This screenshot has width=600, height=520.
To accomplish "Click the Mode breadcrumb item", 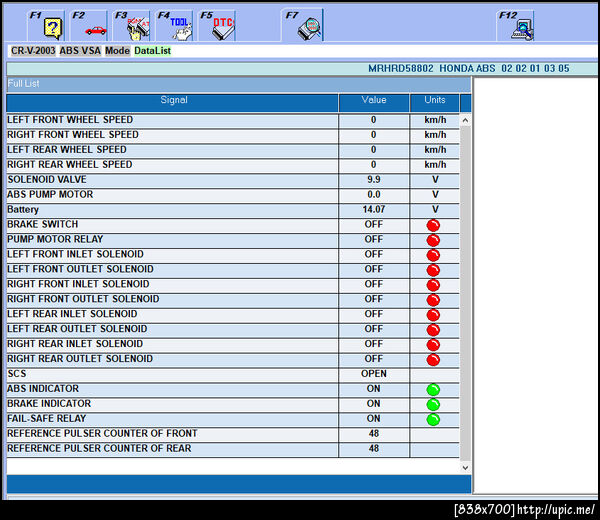I will click(x=117, y=51).
